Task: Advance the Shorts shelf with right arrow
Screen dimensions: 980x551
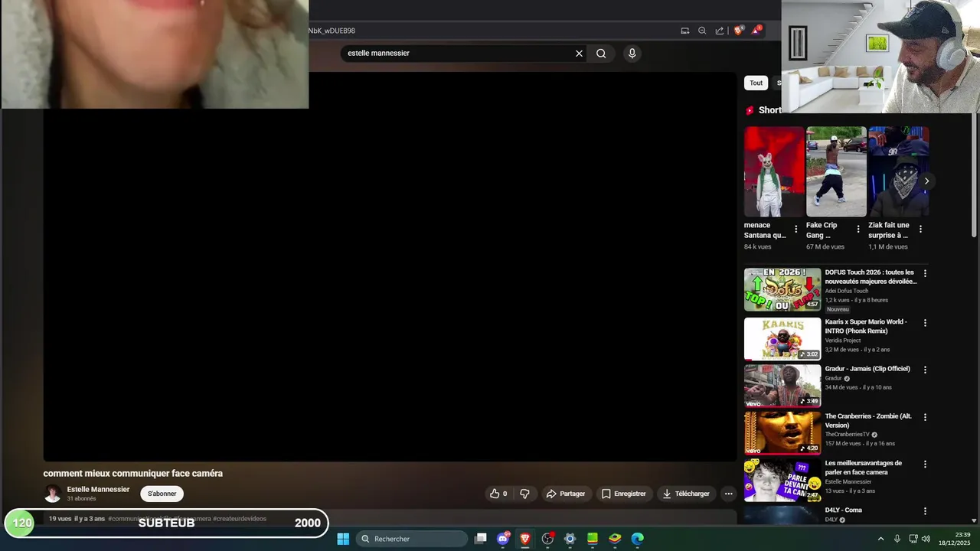Action: [926, 181]
